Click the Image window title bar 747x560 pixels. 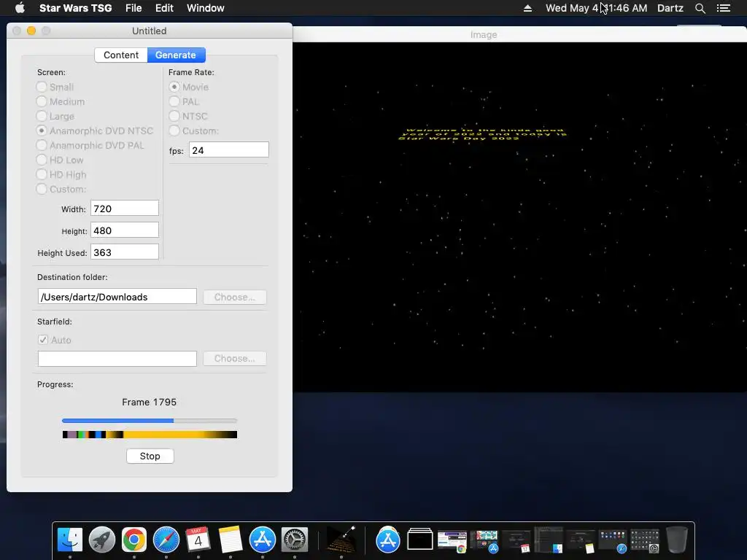[519, 34]
